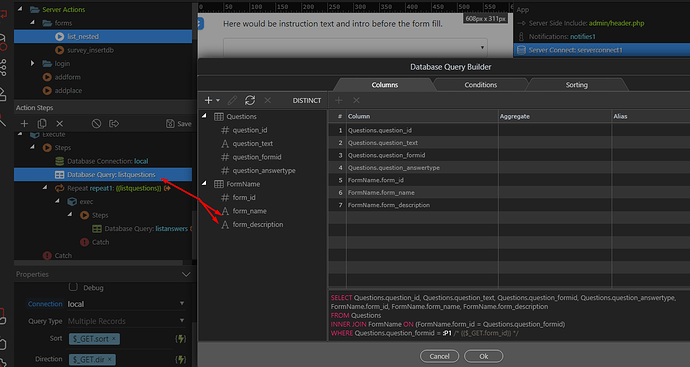Screen dimensions: 690x367
Task: Select question_formid column in tree
Action: pyautogui.click(x=257, y=157)
